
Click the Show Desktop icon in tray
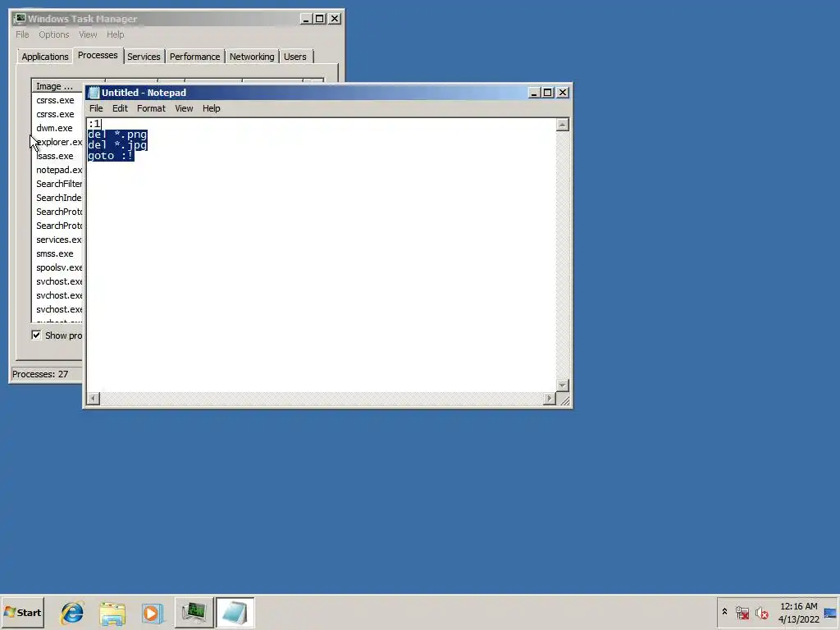coord(830,612)
